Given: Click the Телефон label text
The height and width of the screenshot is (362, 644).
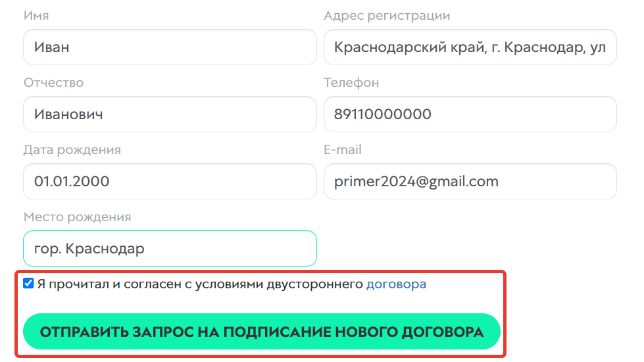Looking at the screenshot, I should [x=351, y=82].
